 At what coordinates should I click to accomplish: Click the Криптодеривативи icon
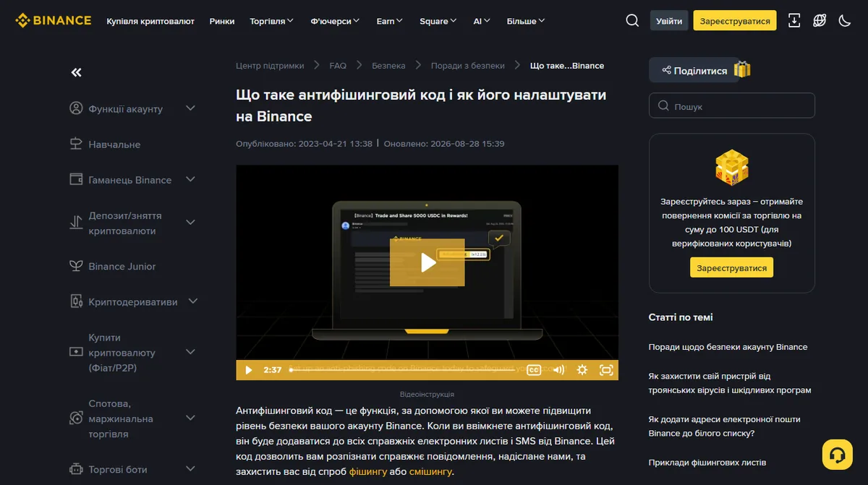pos(76,301)
